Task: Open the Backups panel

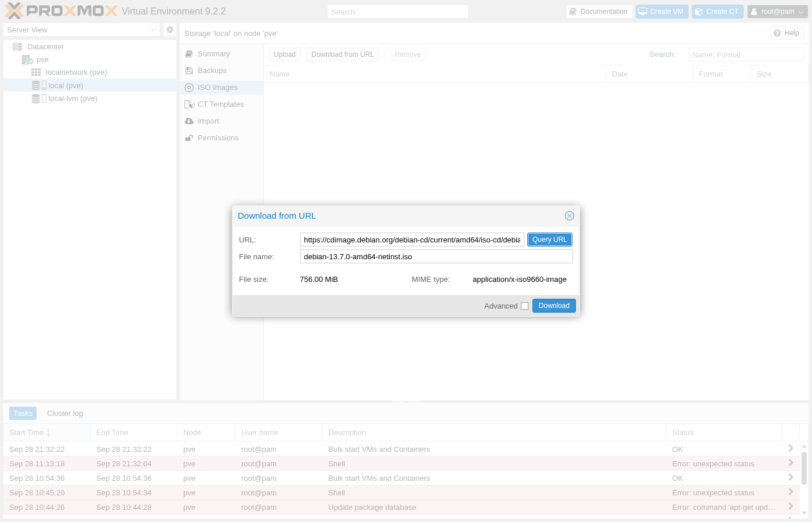Action: click(222, 71)
